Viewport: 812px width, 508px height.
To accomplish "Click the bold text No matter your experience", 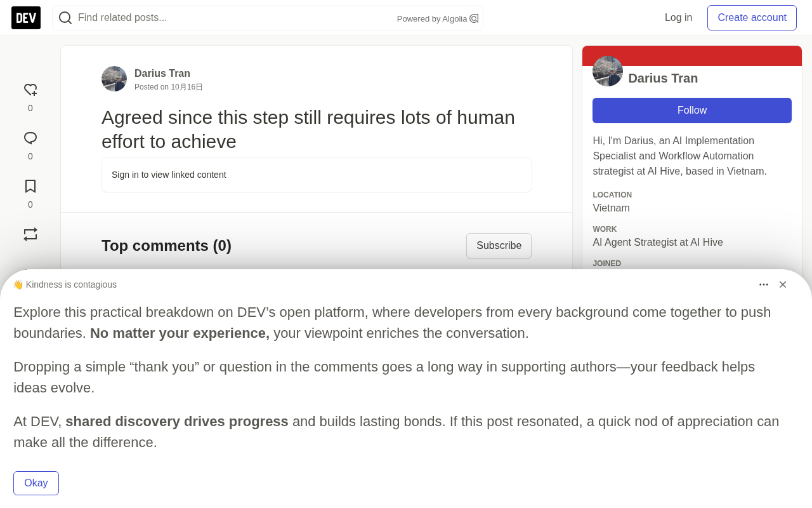I will click(x=180, y=333).
